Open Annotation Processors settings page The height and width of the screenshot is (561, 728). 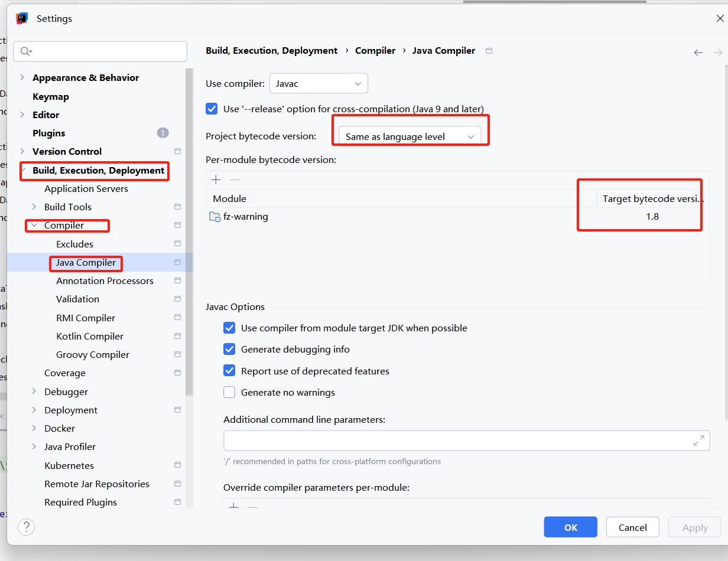coord(105,280)
